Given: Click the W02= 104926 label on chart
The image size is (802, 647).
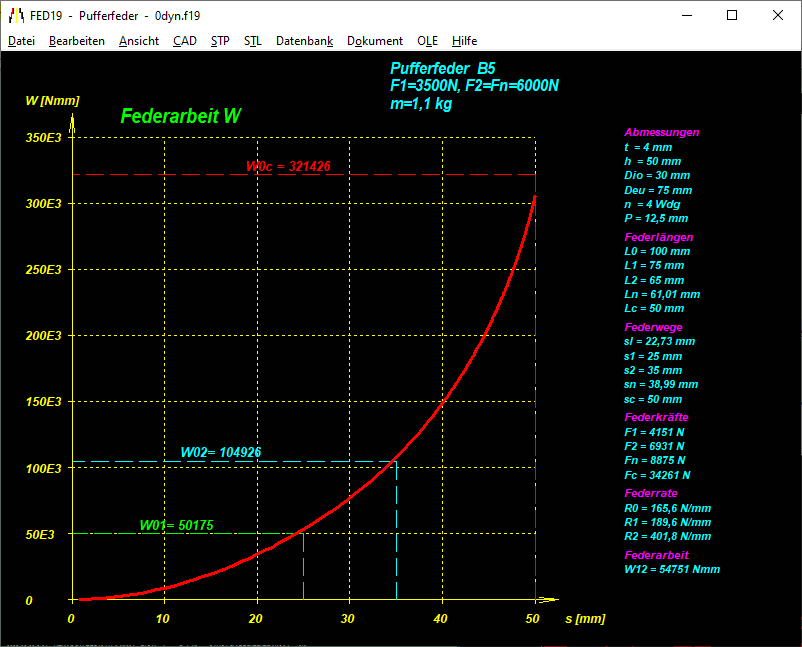Looking at the screenshot, I should point(220,452).
